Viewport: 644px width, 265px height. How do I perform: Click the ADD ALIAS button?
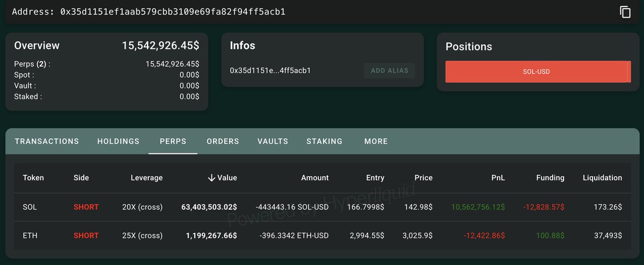pos(389,70)
